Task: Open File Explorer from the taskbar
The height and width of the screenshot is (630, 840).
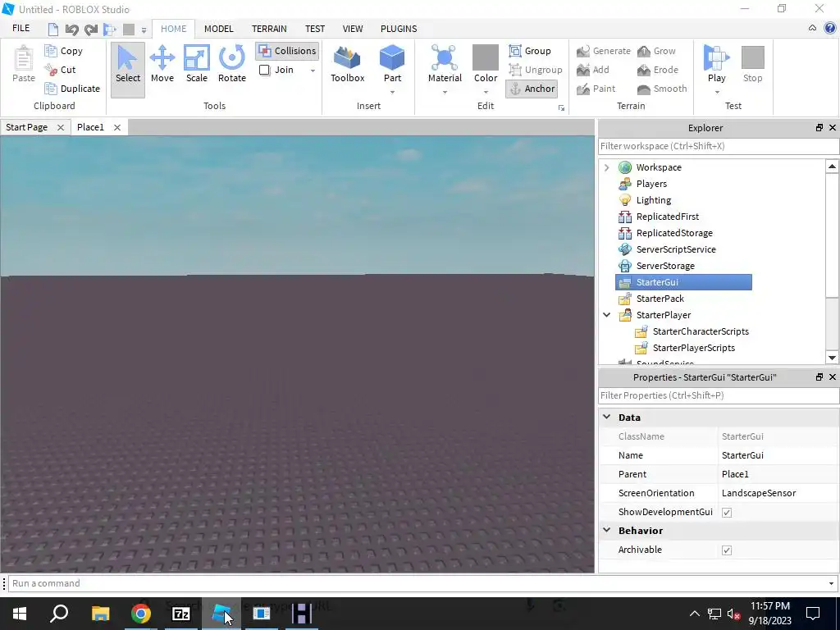Action: (x=101, y=614)
